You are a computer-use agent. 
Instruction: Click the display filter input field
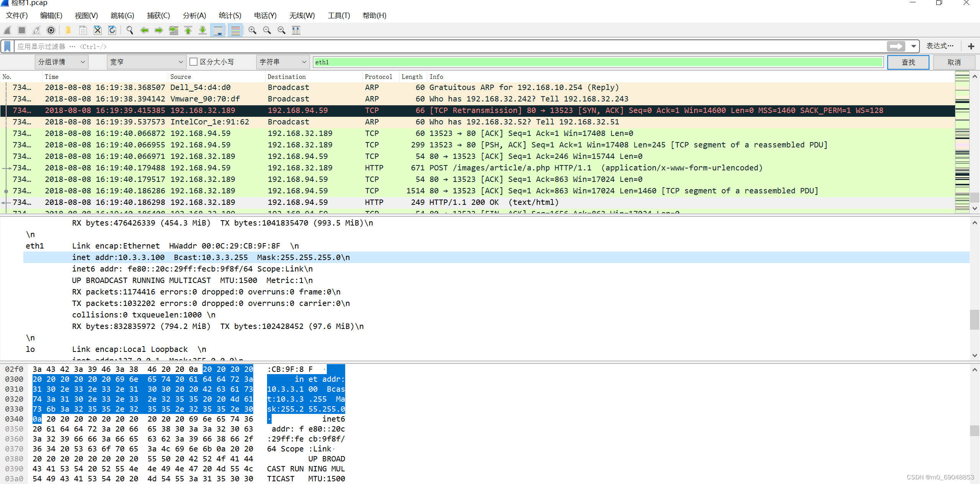[x=450, y=46]
